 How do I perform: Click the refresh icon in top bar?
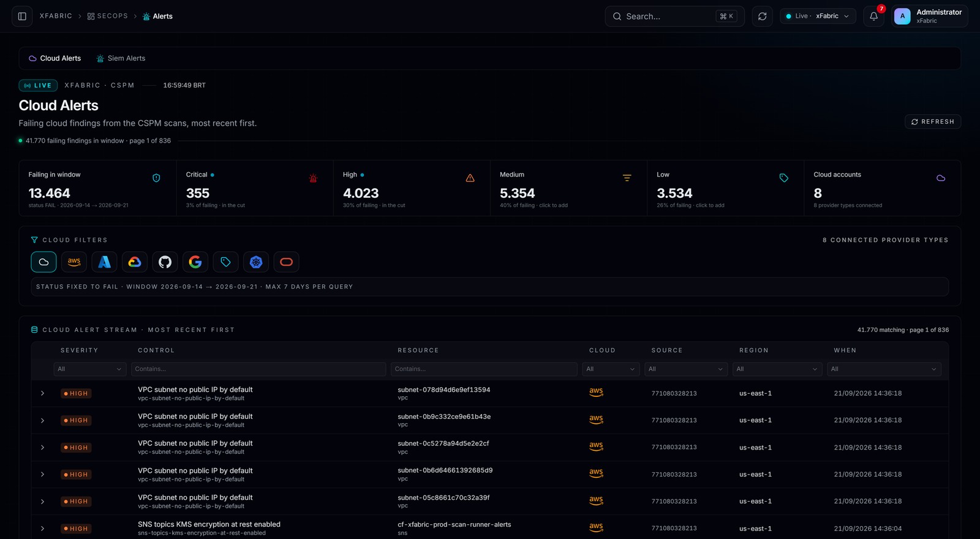(x=762, y=17)
